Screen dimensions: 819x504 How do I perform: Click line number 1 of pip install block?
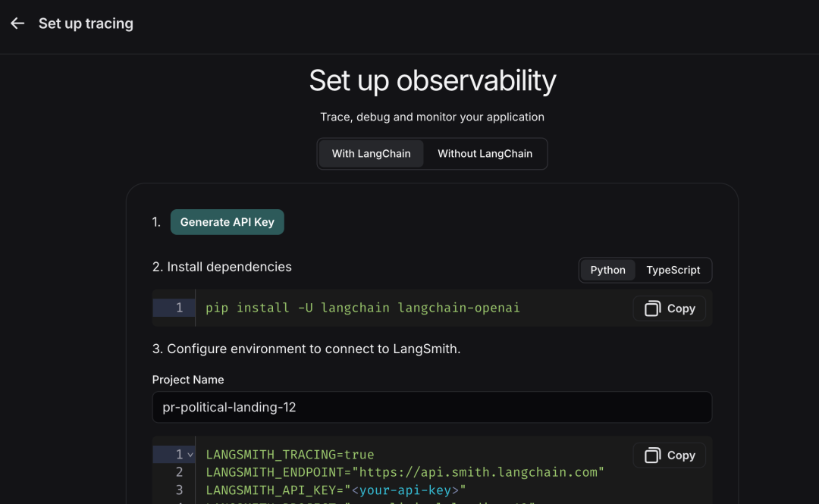pyautogui.click(x=179, y=308)
